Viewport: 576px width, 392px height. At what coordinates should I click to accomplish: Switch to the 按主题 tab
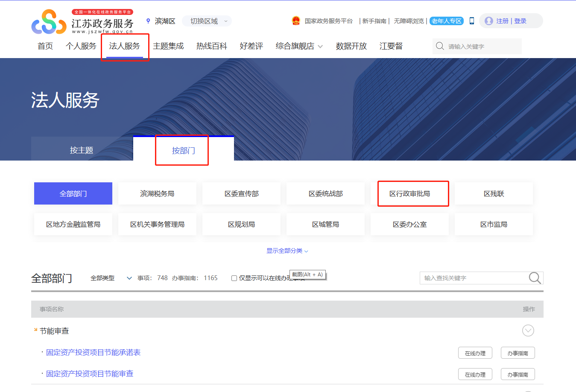coord(82,150)
